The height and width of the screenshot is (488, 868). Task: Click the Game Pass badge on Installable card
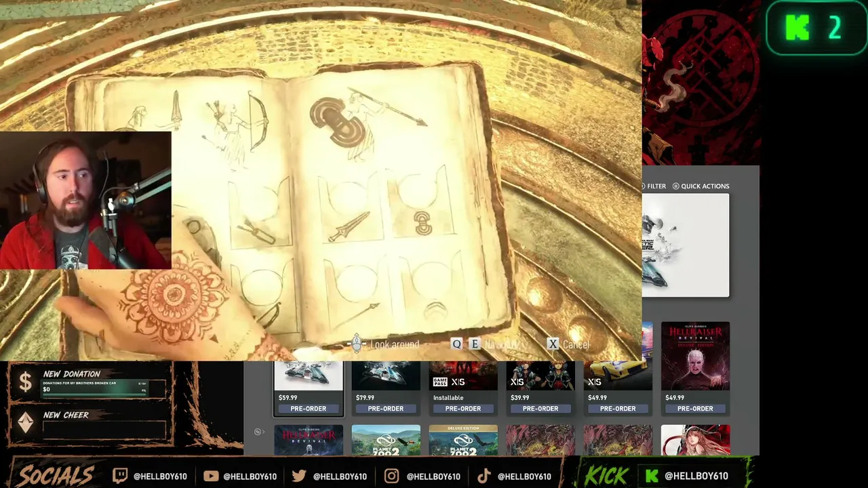click(440, 382)
